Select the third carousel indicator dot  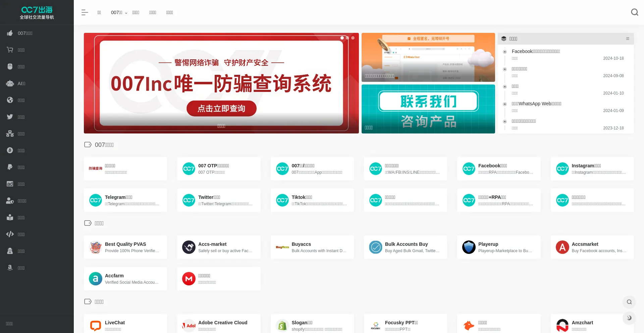coord(353,38)
